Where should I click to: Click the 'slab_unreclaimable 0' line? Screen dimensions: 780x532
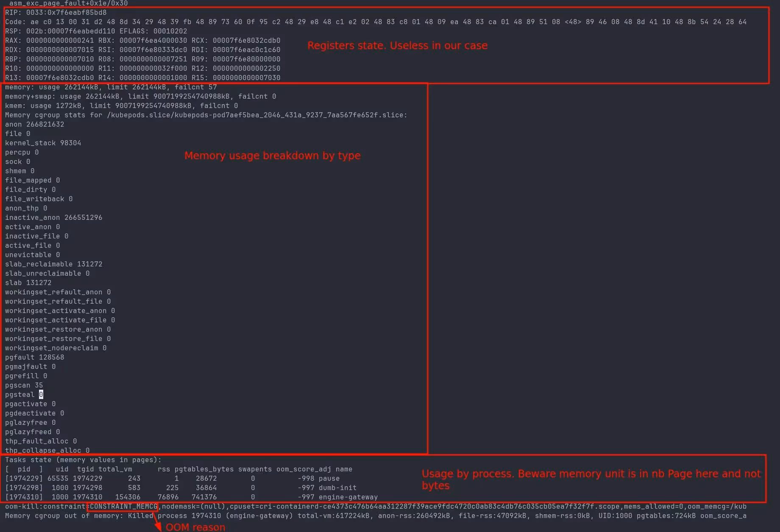pos(47,274)
